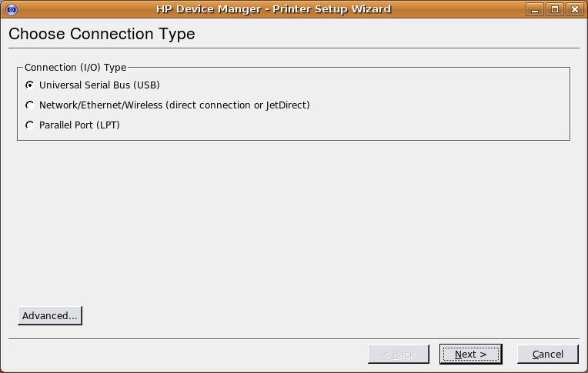Click the window title bar text

pyautogui.click(x=274, y=9)
